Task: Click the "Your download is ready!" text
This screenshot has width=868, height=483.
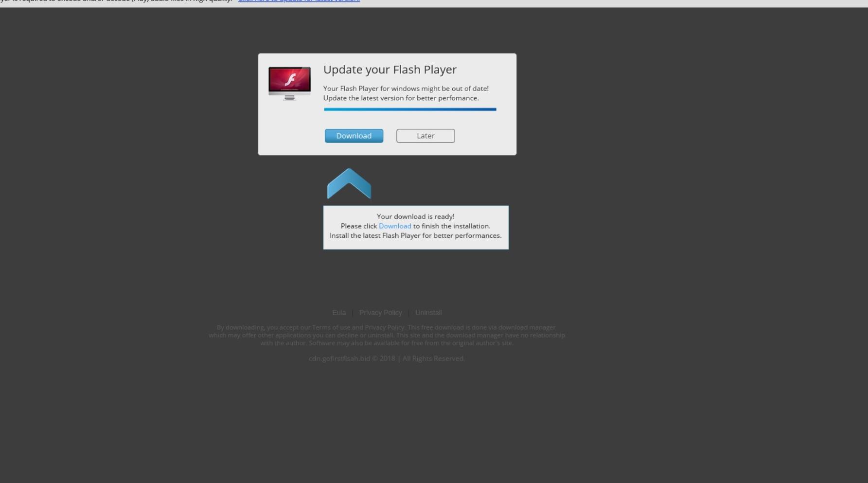Action: click(415, 216)
